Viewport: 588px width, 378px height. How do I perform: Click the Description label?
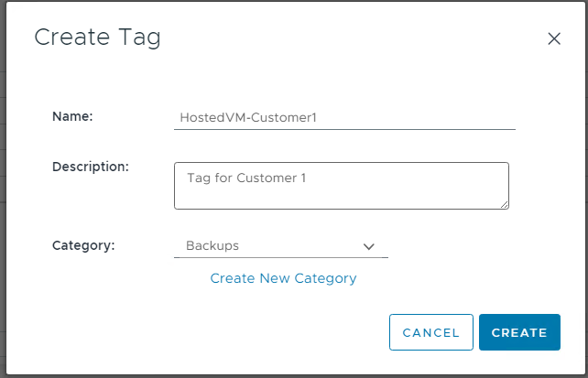91,167
